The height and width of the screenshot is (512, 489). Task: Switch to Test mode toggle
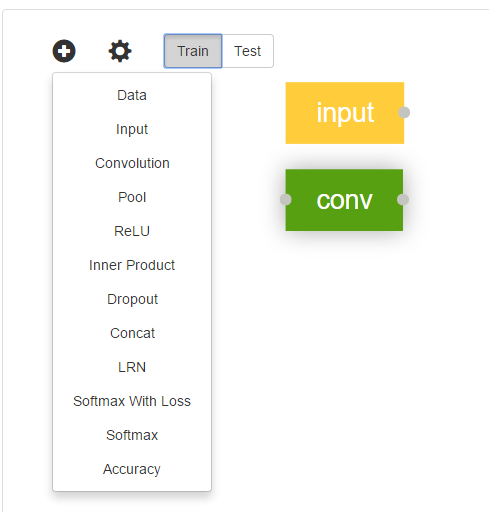[248, 51]
